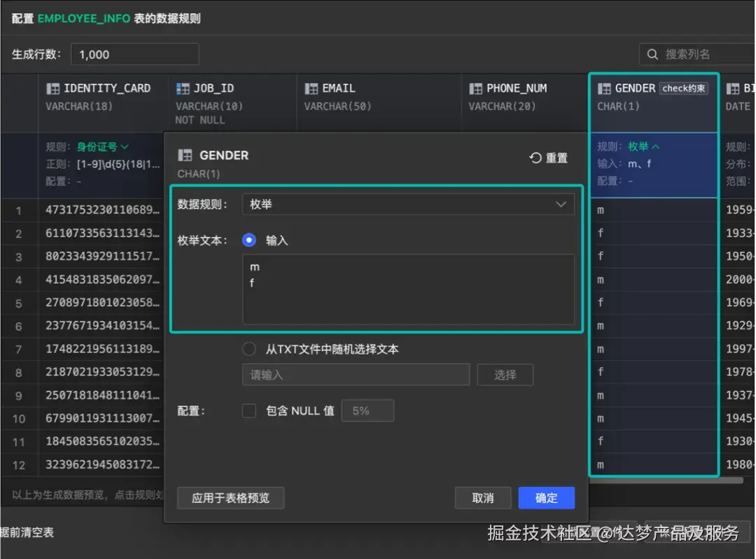Click the GENDER column header name
The height and width of the screenshot is (559, 756).
coord(635,88)
